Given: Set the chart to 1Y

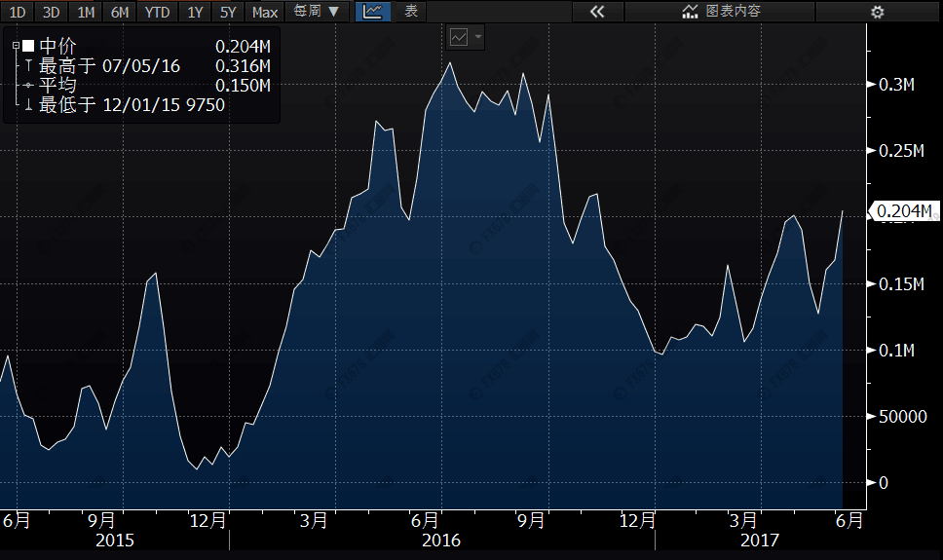Looking at the screenshot, I should (195, 12).
